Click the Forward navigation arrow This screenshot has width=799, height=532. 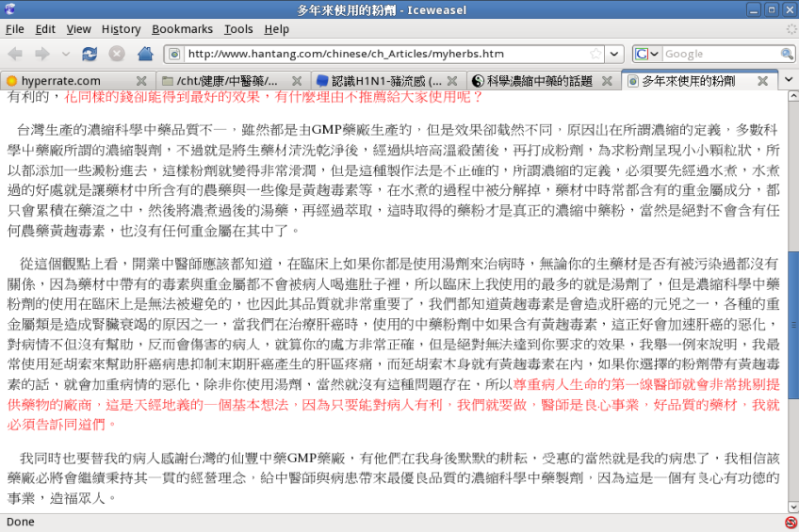(42, 54)
